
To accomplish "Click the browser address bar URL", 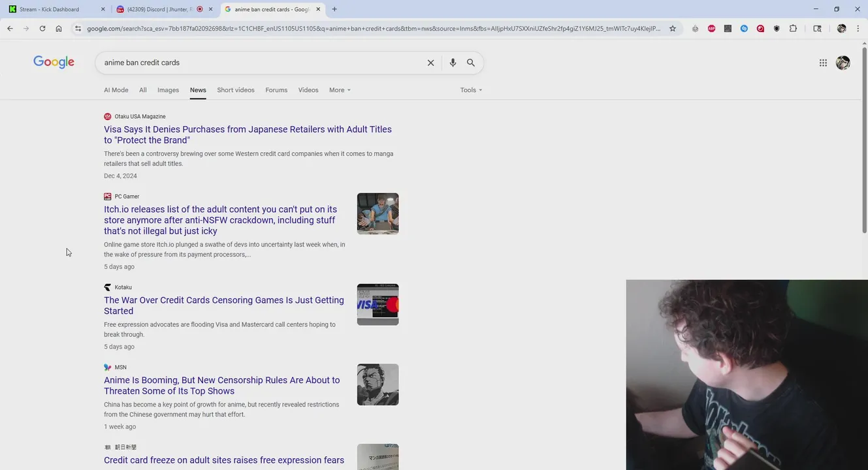I will pos(374,29).
